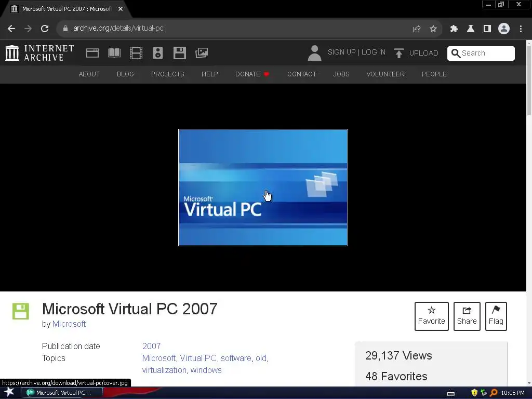Open the Microsoft author link
The image size is (532, 399).
(x=69, y=324)
